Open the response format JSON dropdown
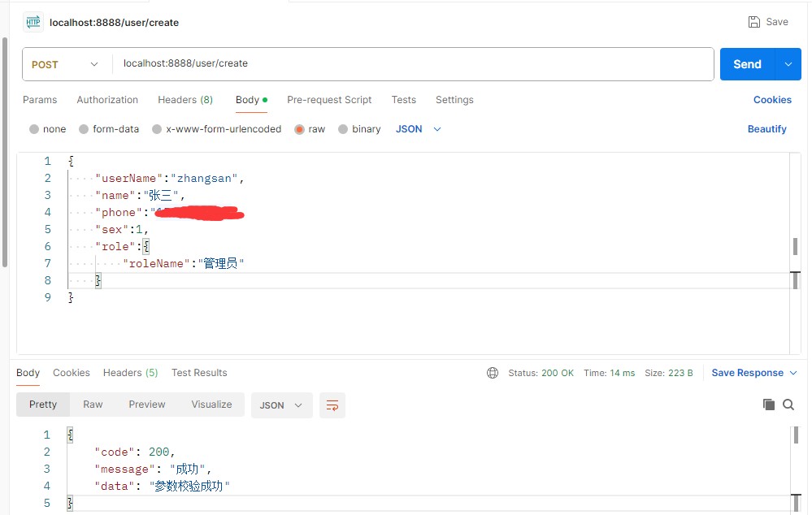Viewport: 812px width, 515px height. (282, 405)
